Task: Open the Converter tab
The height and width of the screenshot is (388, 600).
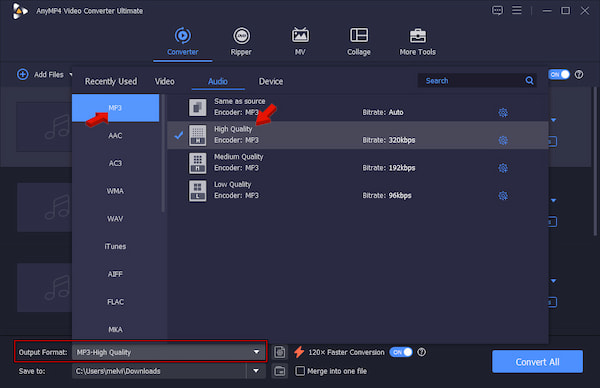Action: pos(183,42)
